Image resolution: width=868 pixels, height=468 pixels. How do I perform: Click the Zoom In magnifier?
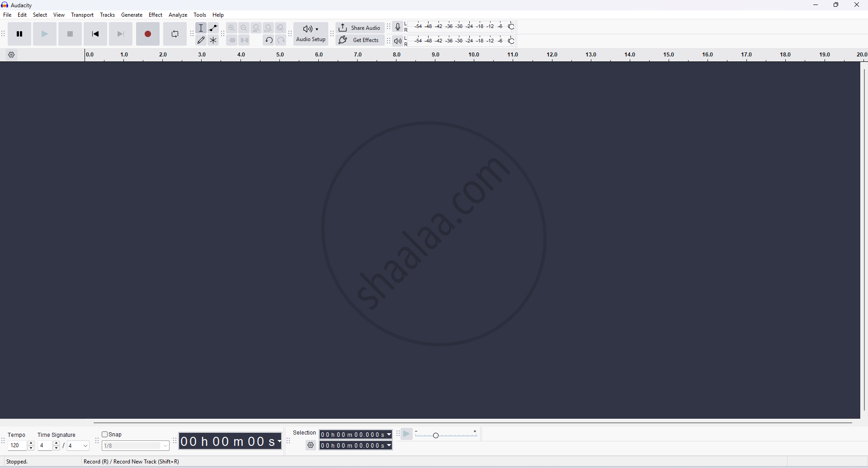232,28
